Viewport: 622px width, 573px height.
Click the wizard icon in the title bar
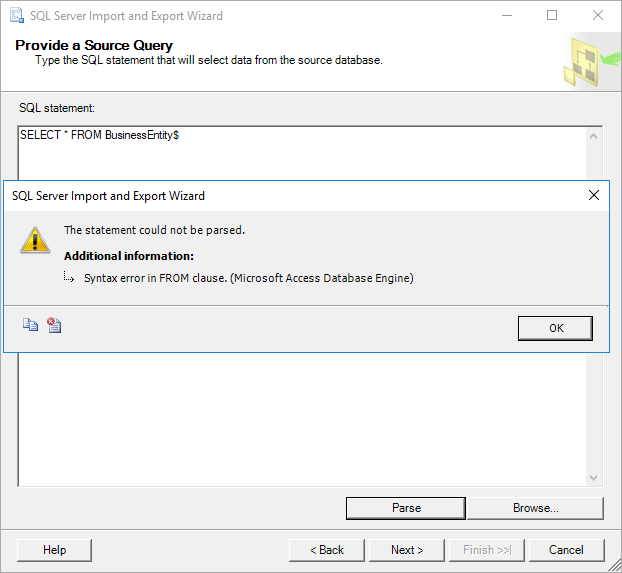(x=18, y=16)
